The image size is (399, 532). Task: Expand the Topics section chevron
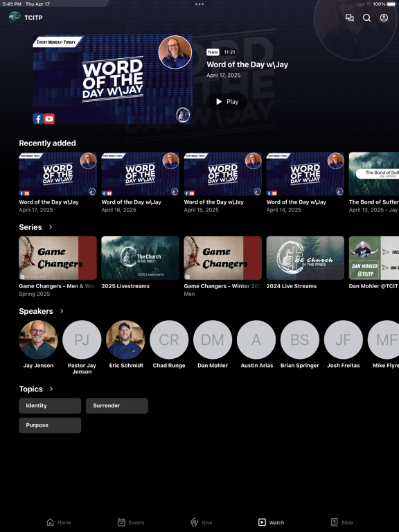51,389
